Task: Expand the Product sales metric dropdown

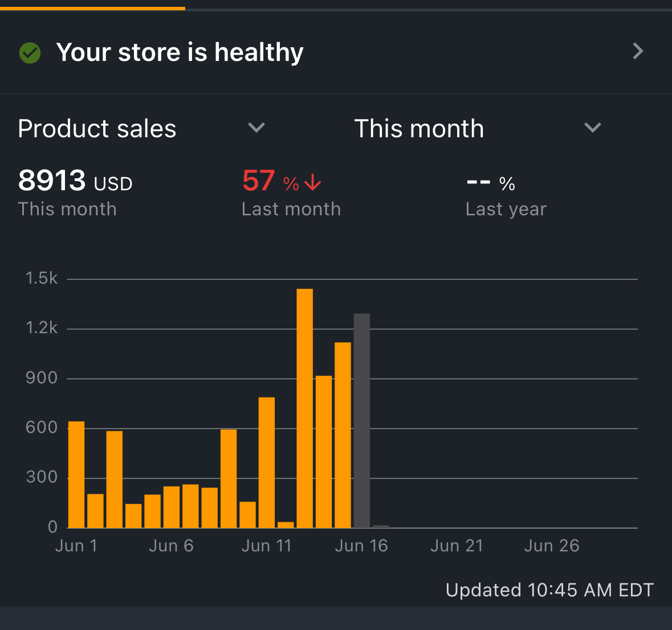Action: pos(141,128)
